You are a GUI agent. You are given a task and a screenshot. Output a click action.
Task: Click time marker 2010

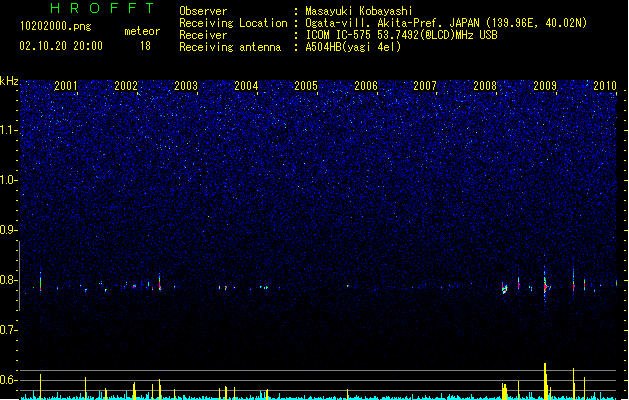pos(605,86)
